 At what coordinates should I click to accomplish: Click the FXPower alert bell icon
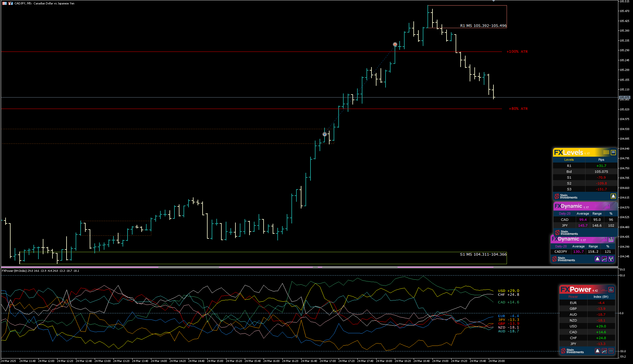(x=598, y=351)
